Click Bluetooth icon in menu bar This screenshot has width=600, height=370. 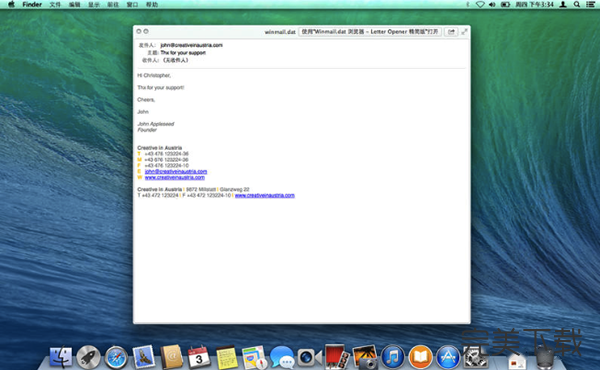coord(468,5)
